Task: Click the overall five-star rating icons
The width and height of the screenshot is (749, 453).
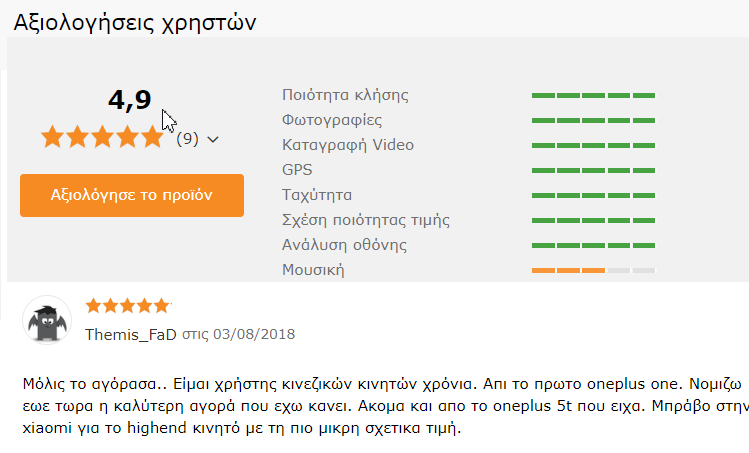Action: (x=102, y=138)
